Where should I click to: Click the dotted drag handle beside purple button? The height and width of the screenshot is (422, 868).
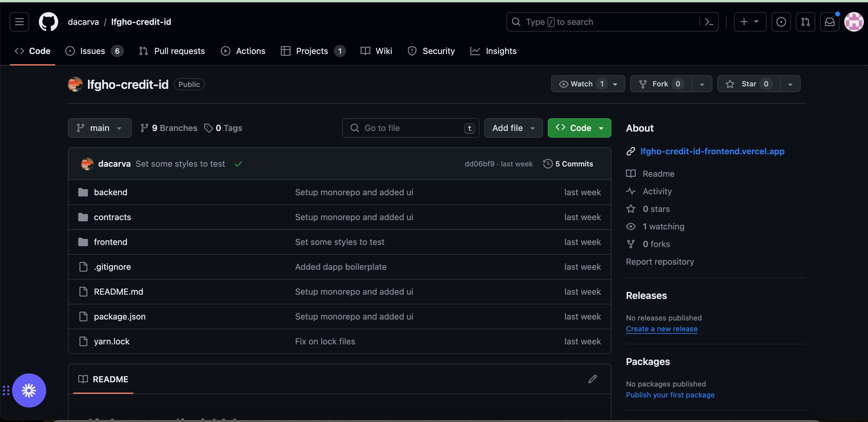pos(6,391)
